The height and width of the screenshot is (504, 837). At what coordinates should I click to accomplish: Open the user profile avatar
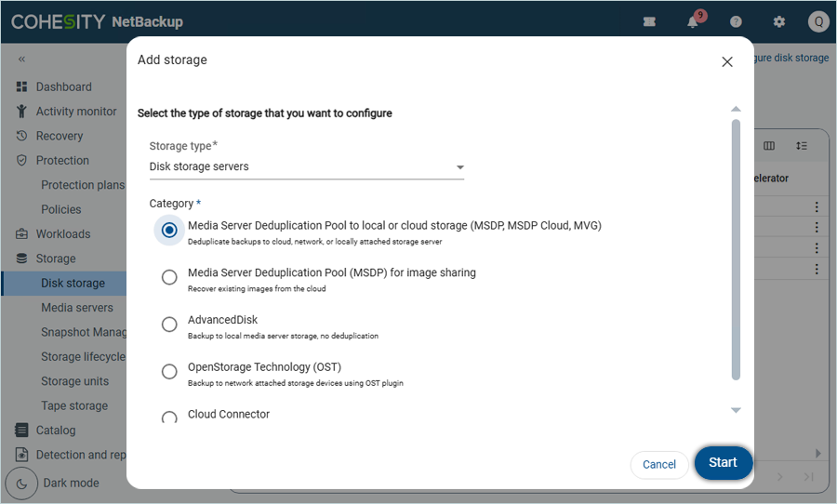(817, 22)
